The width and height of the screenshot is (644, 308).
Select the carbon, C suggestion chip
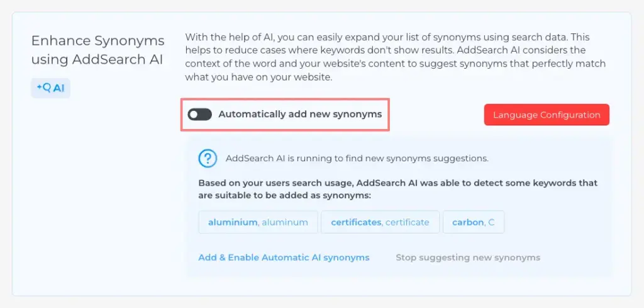coord(474,222)
